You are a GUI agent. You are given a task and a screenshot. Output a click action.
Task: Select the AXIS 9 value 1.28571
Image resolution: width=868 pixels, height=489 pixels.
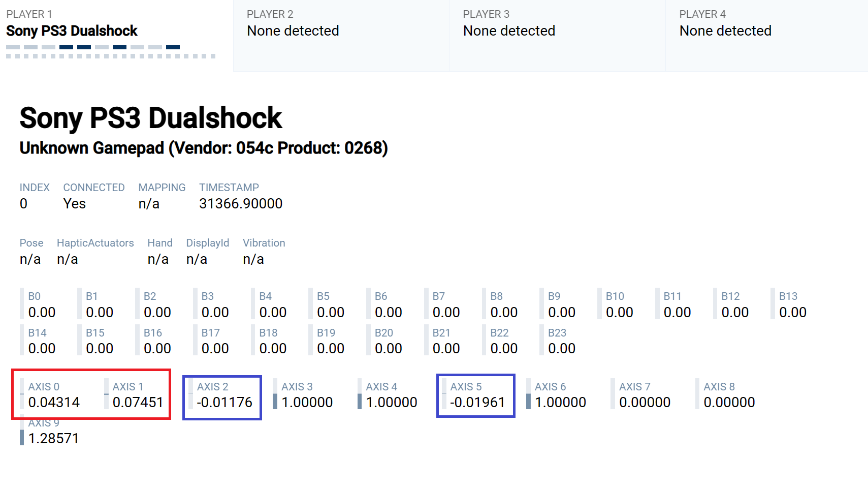point(54,439)
